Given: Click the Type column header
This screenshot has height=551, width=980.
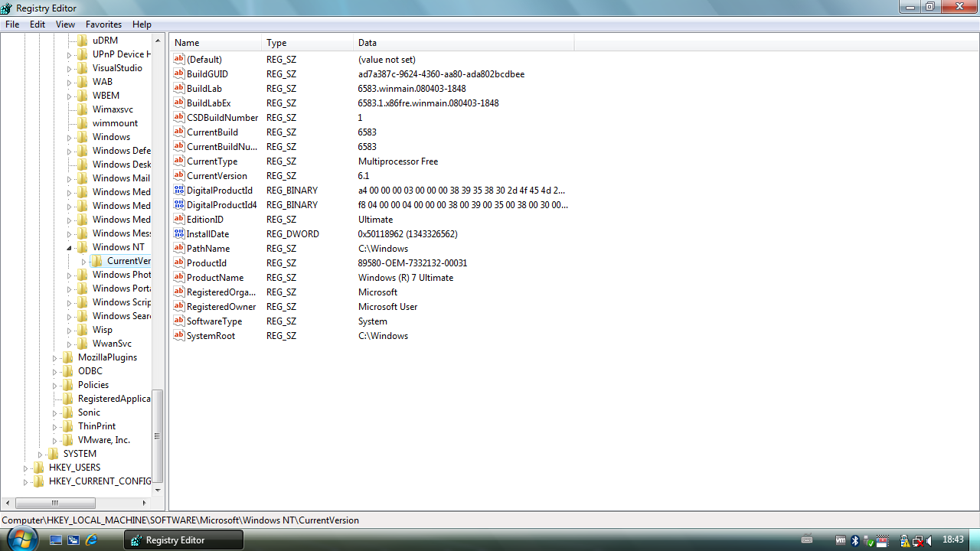Looking at the screenshot, I should [x=308, y=43].
